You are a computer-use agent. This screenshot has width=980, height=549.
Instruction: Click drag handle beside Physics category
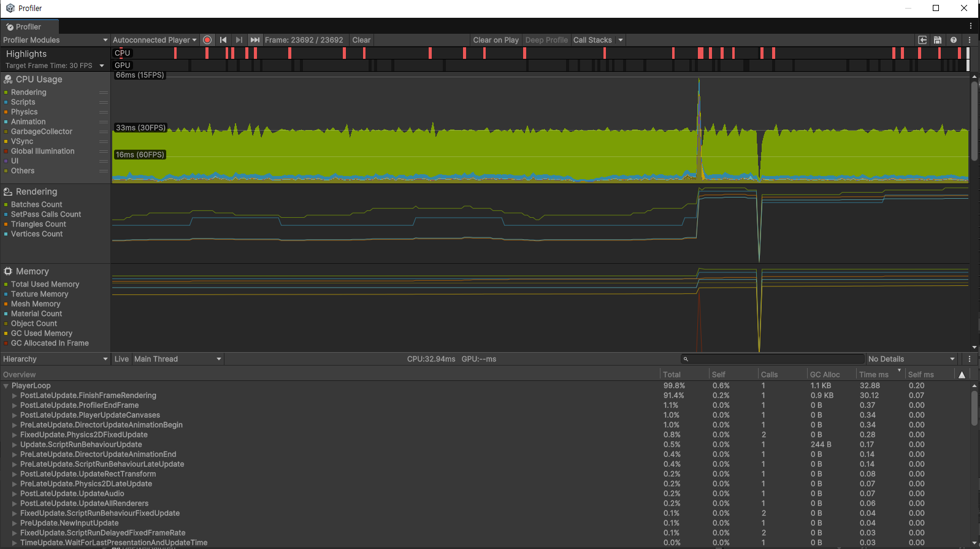click(104, 112)
